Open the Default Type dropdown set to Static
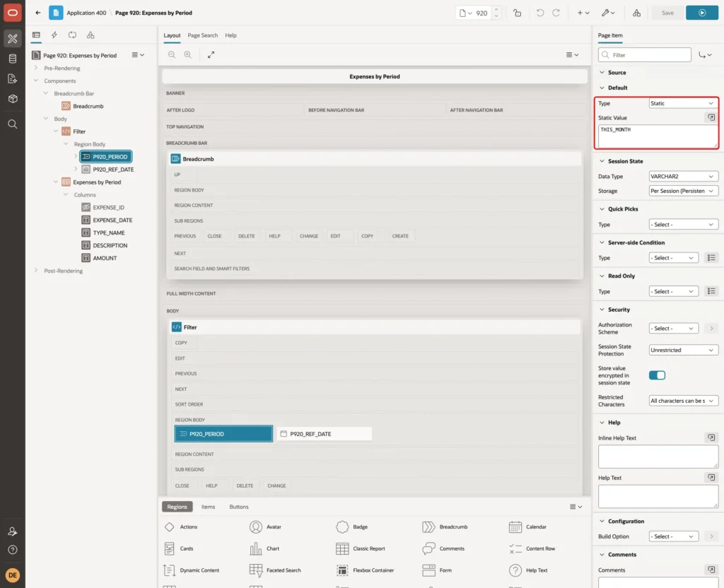 [683, 103]
